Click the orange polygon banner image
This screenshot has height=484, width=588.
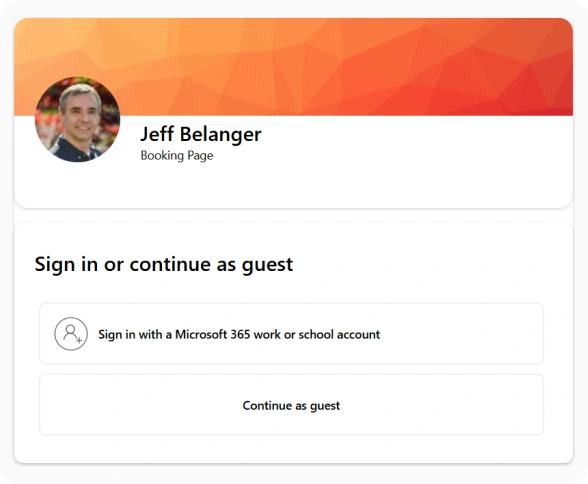(294, 67)
